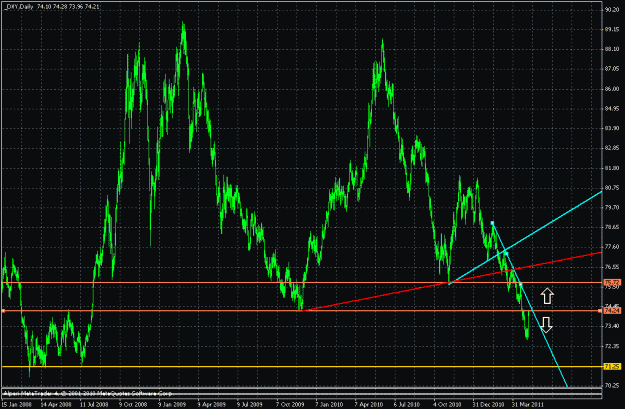625x409 pixels.
Task: Click the 82.85 price axis label
Action: coord(612,148)
